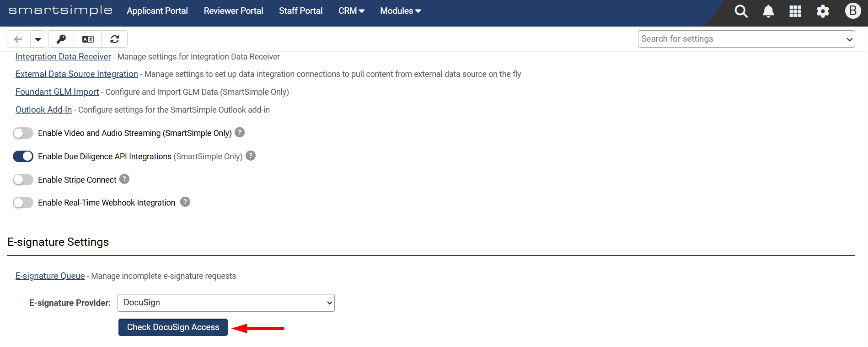The image size is (868, 347).
Task: Open the Staff Portal
Action: click(x=300, y=11)
